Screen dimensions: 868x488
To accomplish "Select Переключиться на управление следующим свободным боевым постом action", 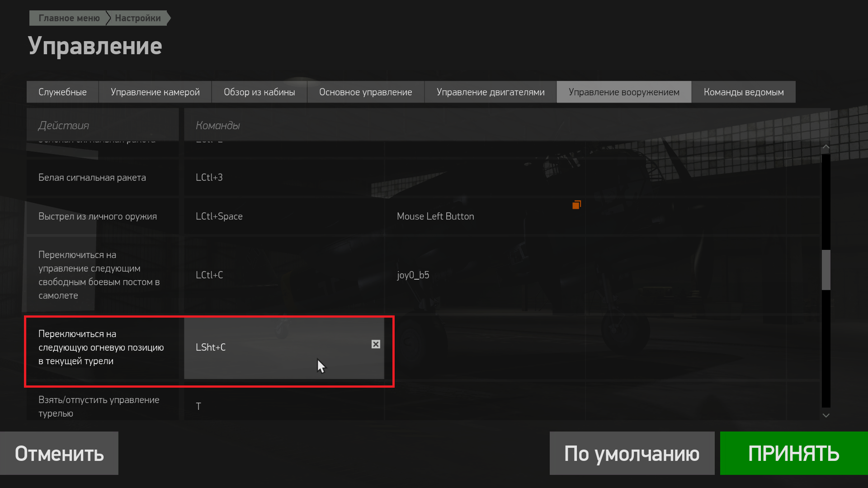I will click(103, 275).
